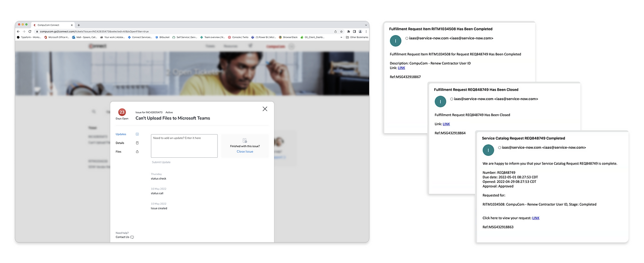Viewport: 644px width, 263px height.
Task: Open the Mail - Spears bookmark
Action: tap(85, 37)
